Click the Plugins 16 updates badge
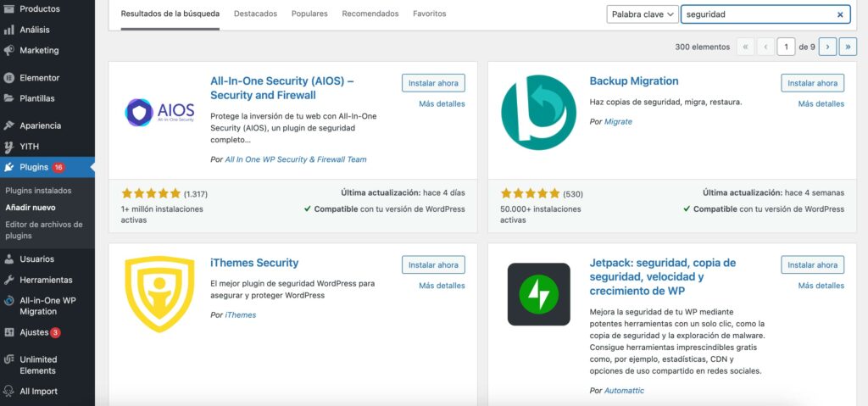Screen dimensions: 868x406 click(58, 167)
